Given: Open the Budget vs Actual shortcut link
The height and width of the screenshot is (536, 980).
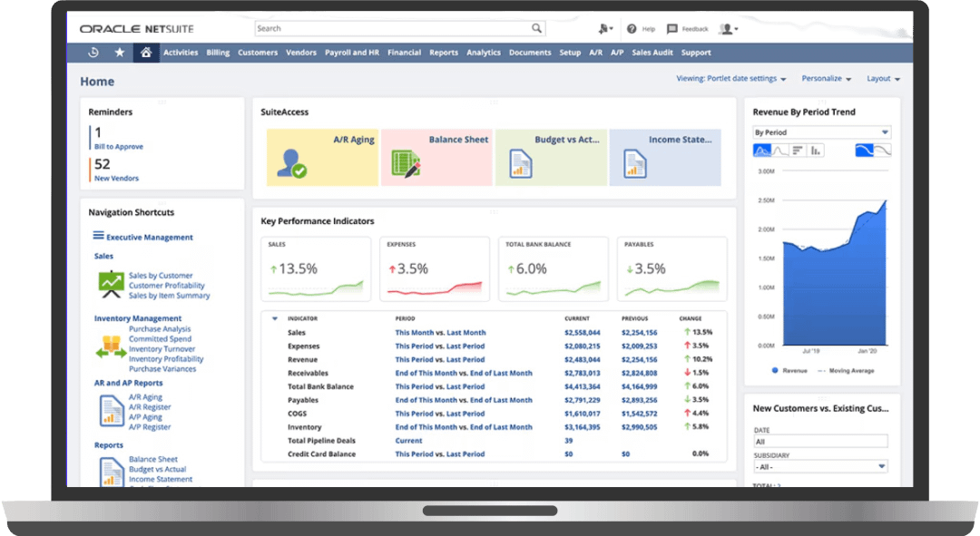Looking at the screenshot, I should (158, 469).
